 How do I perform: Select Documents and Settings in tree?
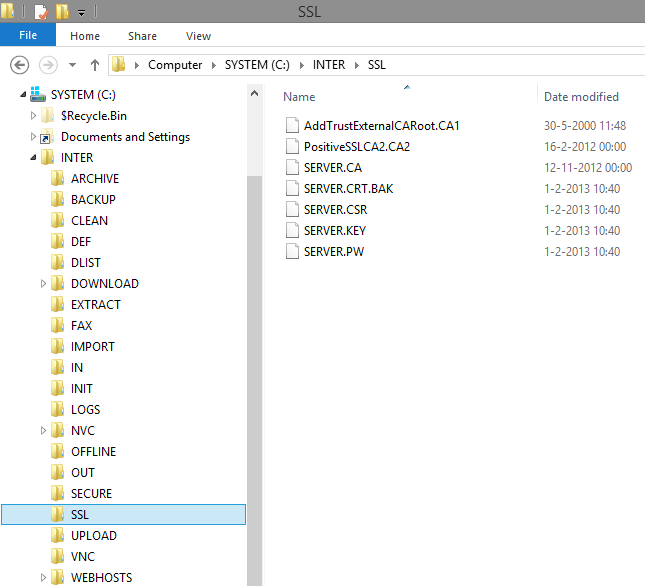125,137
